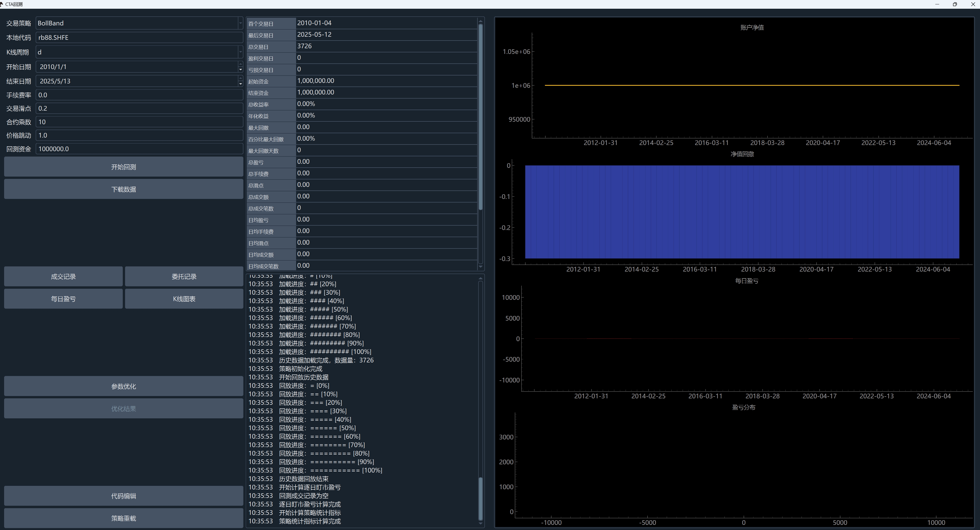Select the 总成交笔数 row label

(271, 208)
